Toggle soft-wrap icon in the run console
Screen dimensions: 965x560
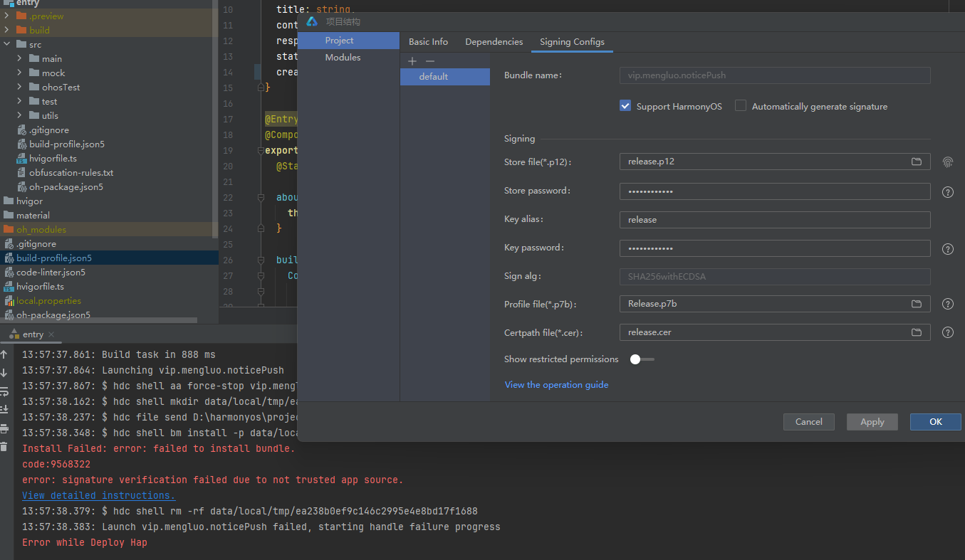tap(4, 391)
